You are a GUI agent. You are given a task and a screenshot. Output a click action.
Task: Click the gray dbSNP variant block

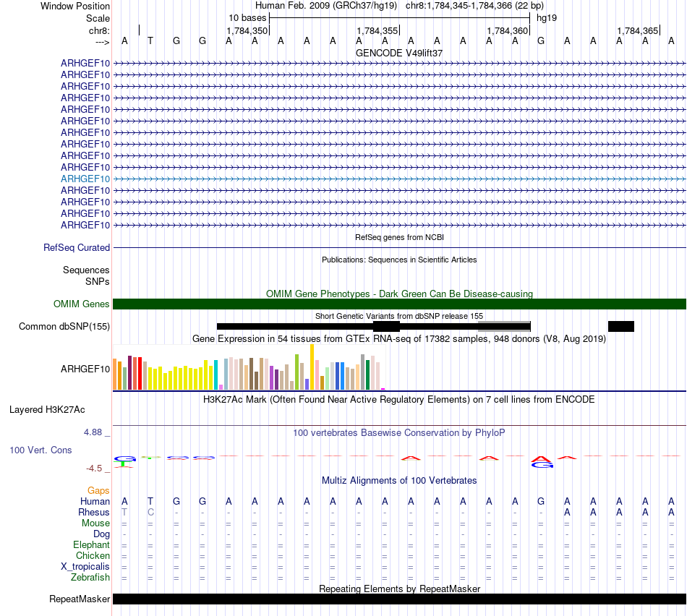click(504, 326)
